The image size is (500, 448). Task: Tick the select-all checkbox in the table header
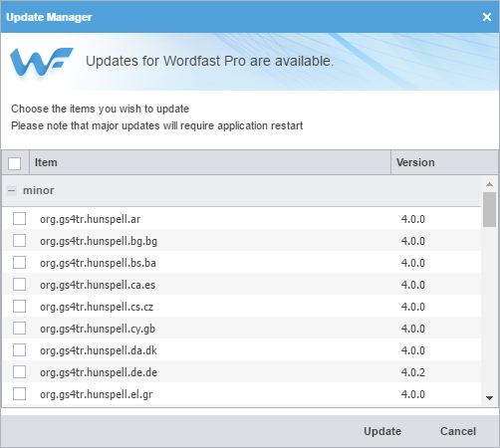pos(14,163)
